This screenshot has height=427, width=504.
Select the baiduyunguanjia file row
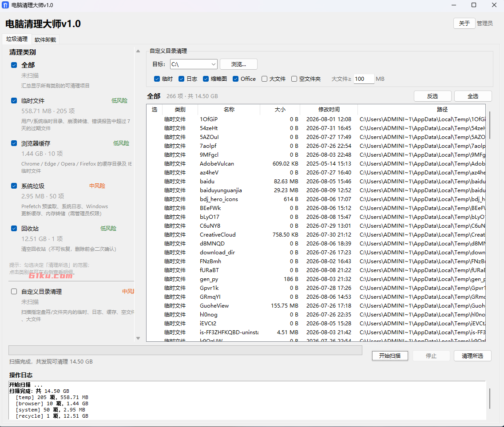pos(316,190)
